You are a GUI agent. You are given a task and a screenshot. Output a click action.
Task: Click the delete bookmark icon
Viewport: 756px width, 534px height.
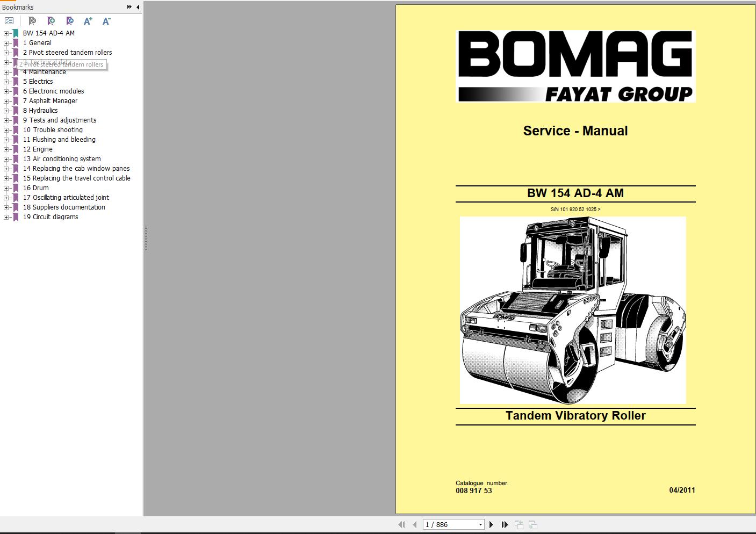[32, 21]
